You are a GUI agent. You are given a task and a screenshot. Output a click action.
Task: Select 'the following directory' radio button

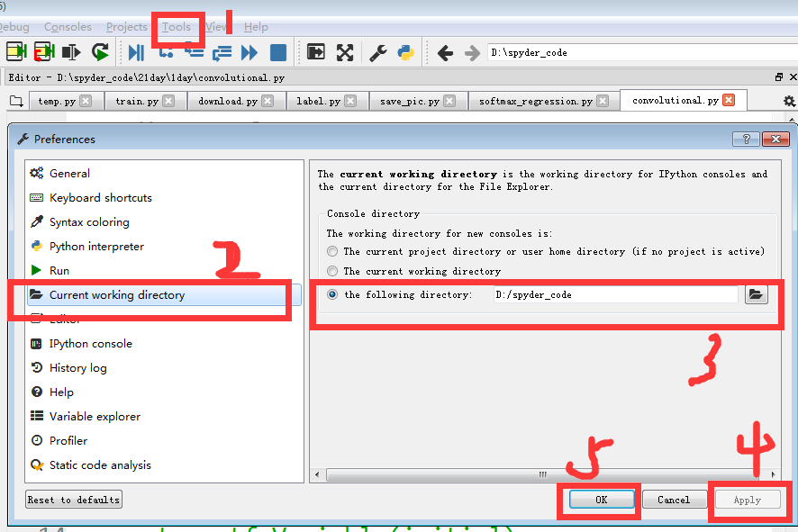(332, 294)
